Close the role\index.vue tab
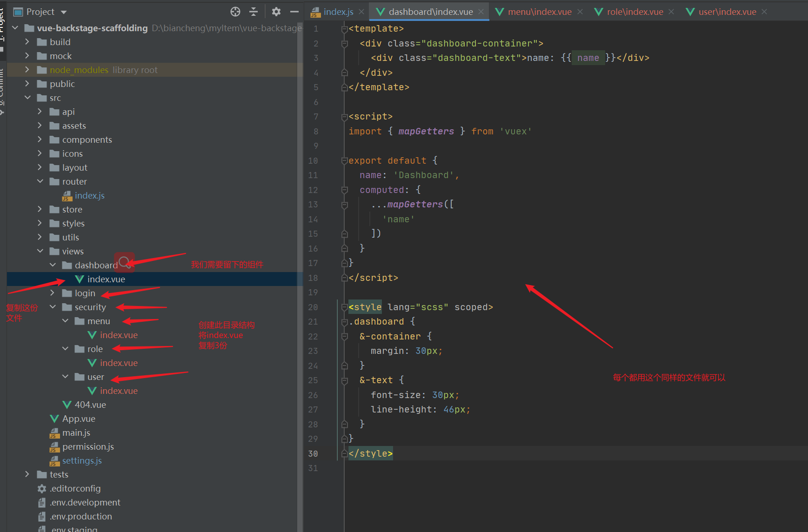Screen dimensions: 808x532 [671, 12]
